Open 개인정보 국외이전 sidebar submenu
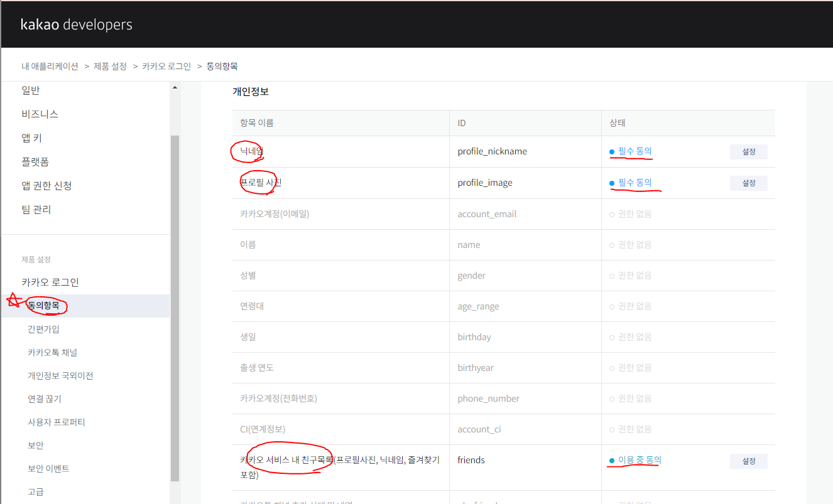 click(x=60, y=375)
